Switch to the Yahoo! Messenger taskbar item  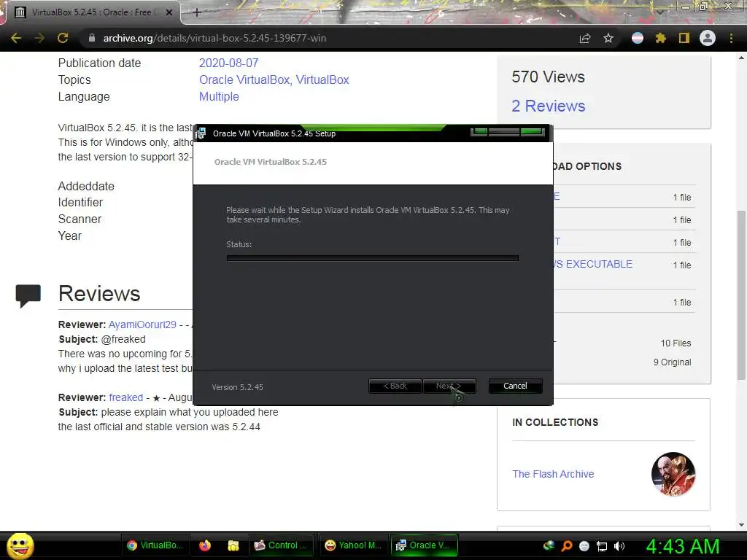coord(353,545)
